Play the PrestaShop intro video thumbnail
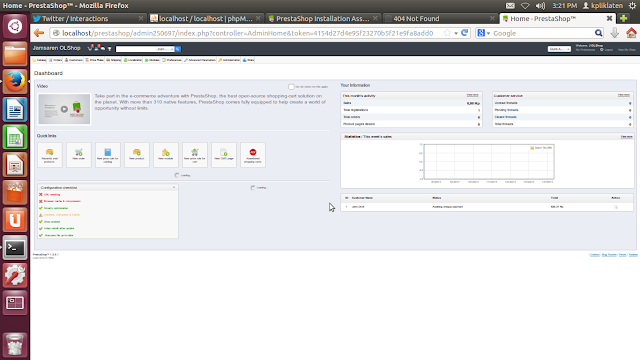The width and height of the screenshot is (640, 360). (64, 109)
